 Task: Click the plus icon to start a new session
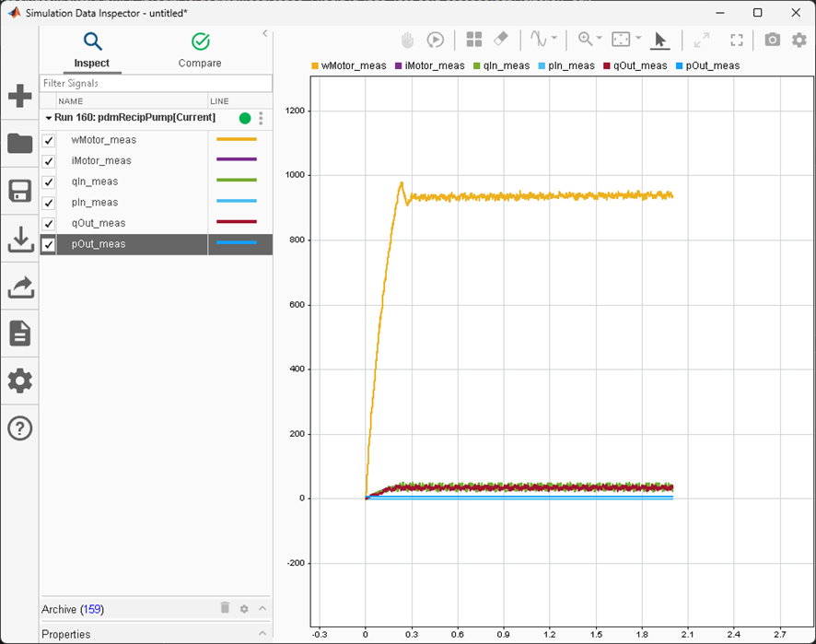coord(19,96)
